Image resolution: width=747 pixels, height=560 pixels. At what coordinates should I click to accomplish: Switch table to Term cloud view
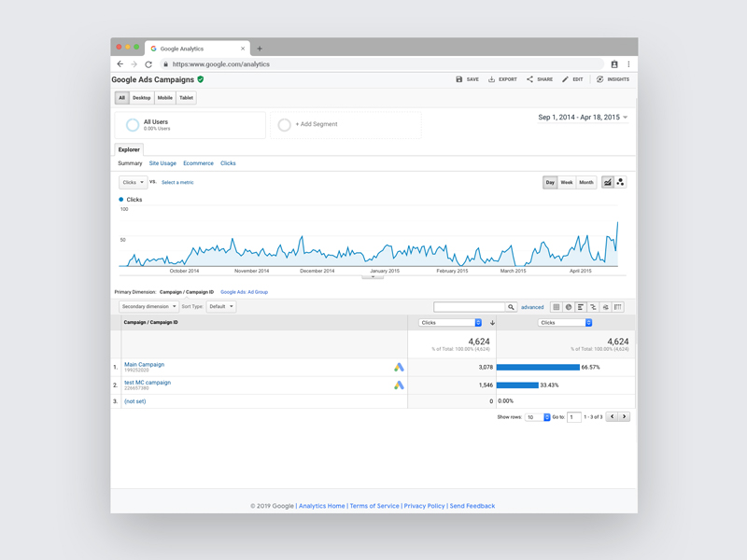point(605,307)
